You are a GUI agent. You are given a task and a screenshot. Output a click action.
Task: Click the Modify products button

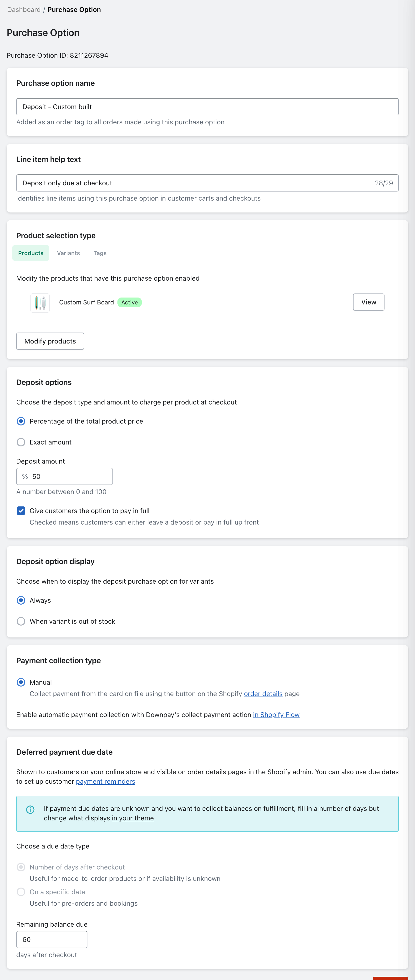50,341
